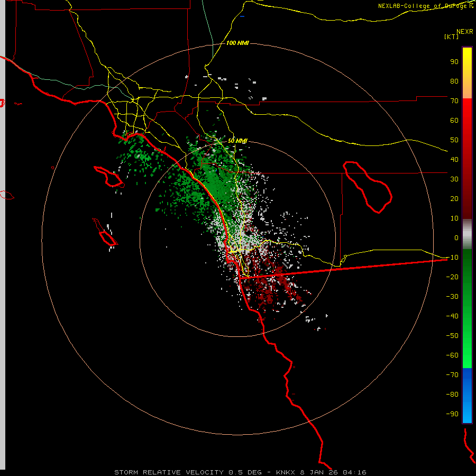
Task: Click the -60 value on the velocity scale
Action: pyautogui.click(x=452, y=355)
